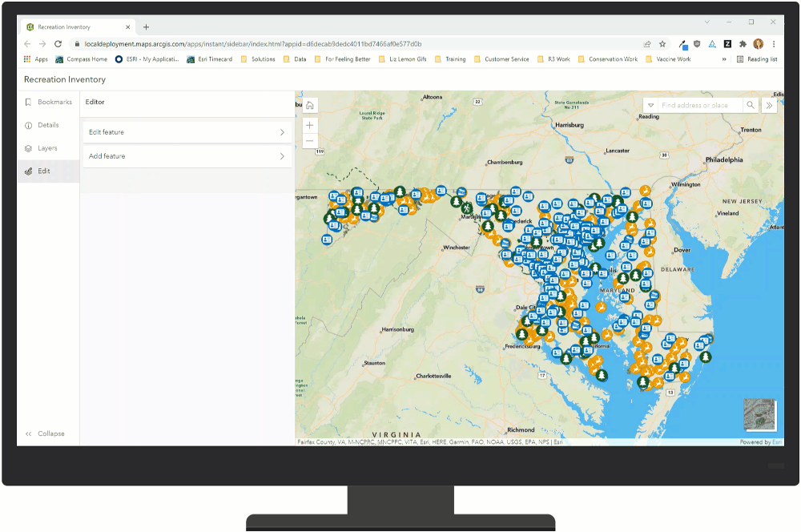The image size is (801, 532).
Task: Collapse the sidebar using Collapse button
Action: [44, 433]
